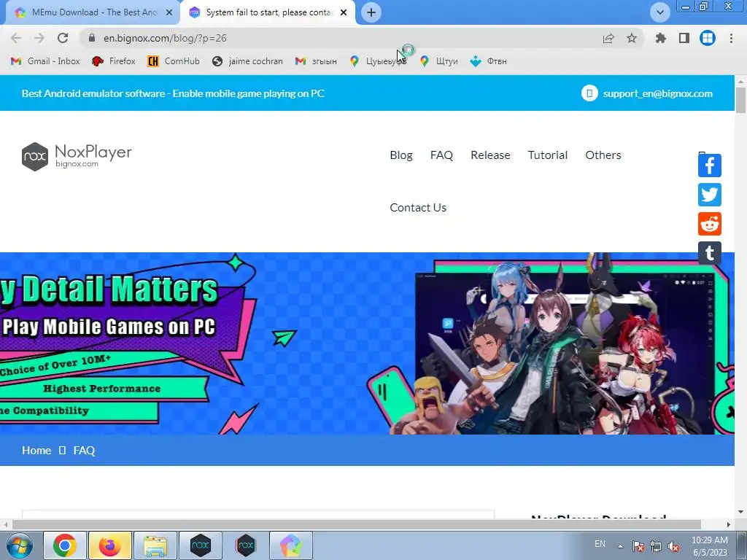This screenshot has height=560, width=747.
Task: Click the address bar URL
Action: point(165,38)
